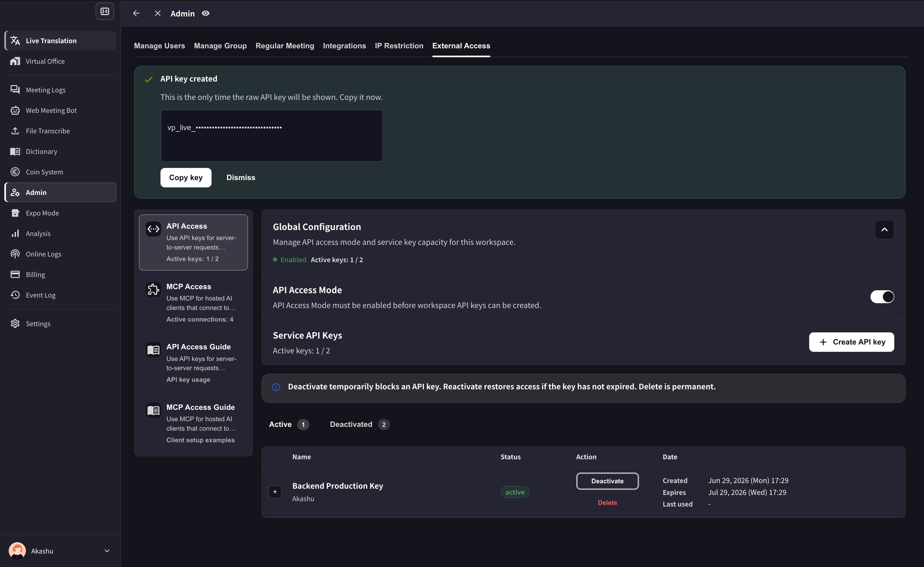Image resolution: width=924 pixels, height=567 pixels.
Task: Click the masked vp_live_ API key field
Action: (x=272, y=136)
